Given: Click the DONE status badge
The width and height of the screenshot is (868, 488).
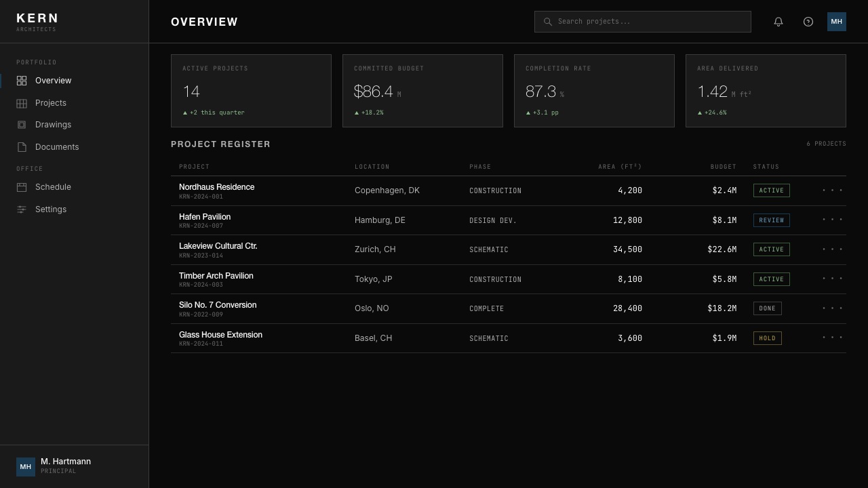Looking at the screenshot, I should 768,308.
